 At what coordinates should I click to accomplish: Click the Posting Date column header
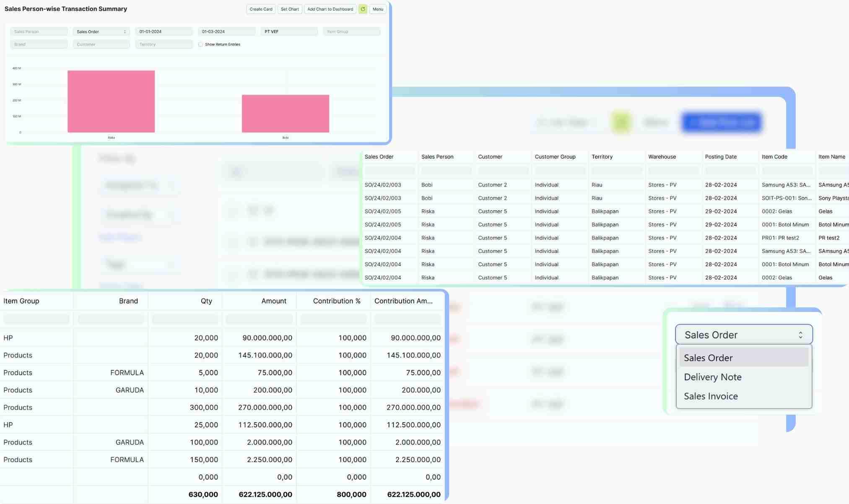point(720,157)
